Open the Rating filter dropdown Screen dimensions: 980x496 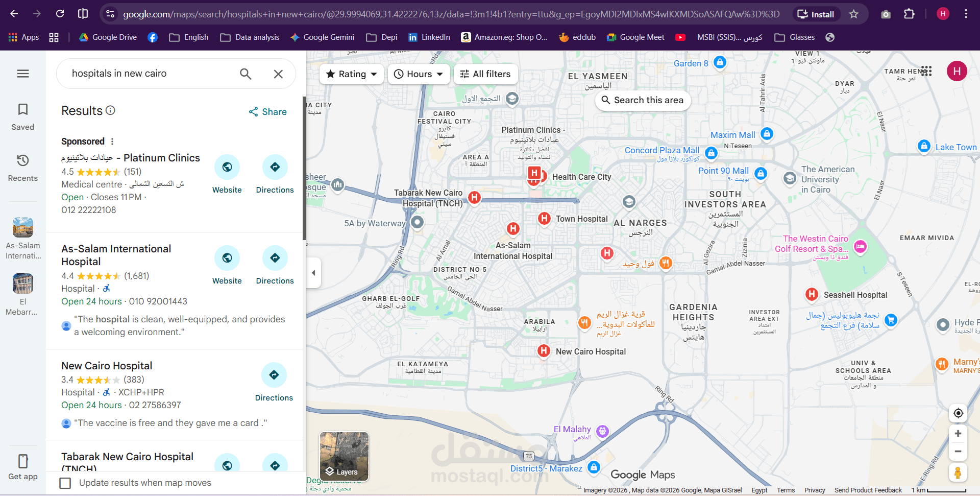click(351, 74)
